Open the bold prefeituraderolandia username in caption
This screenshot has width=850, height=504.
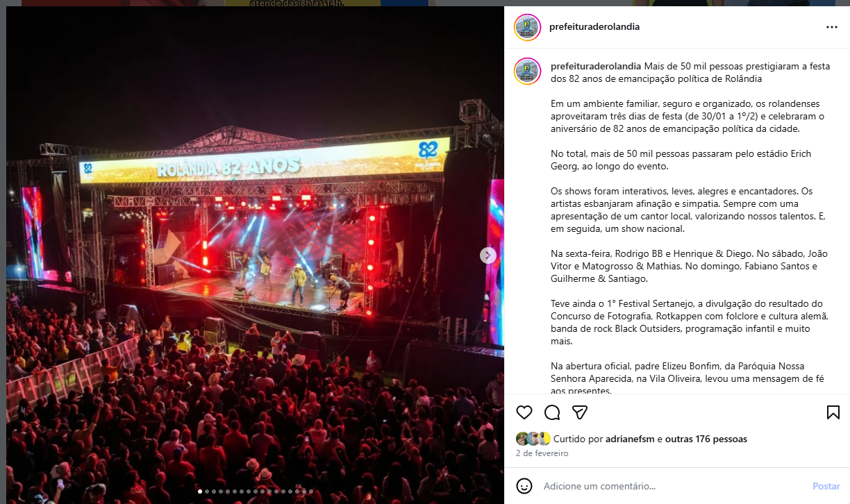[596, 66]
